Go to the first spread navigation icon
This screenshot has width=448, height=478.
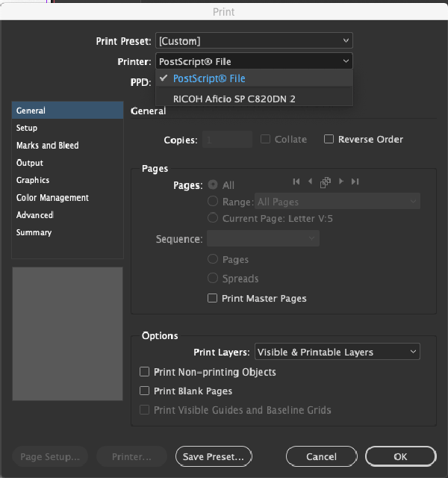[x=296, y=181]
